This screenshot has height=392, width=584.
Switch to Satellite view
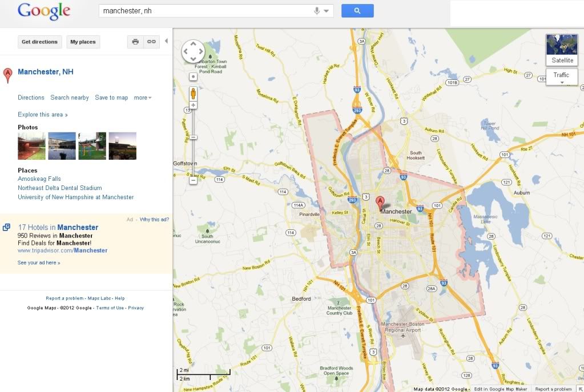click(x=562, y=50)
